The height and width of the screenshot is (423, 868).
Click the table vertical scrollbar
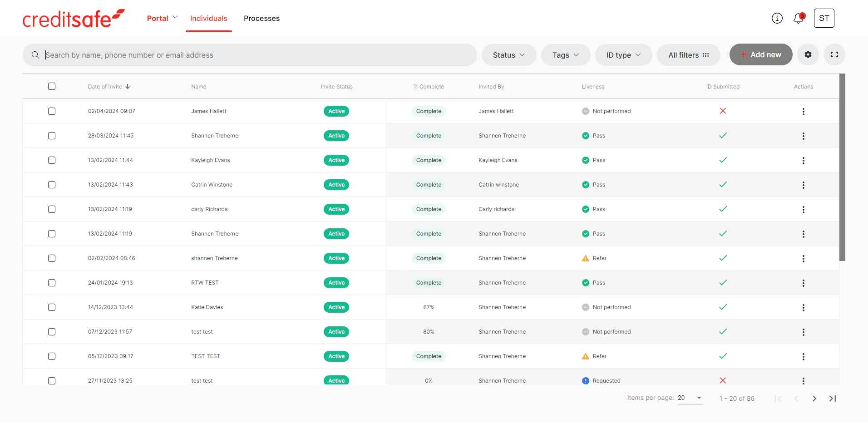tap(842, 167)
